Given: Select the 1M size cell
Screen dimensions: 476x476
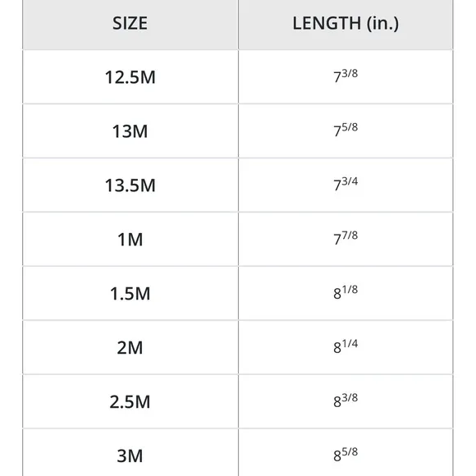Looking at the screenshot, I should click(x=130, y=239).
